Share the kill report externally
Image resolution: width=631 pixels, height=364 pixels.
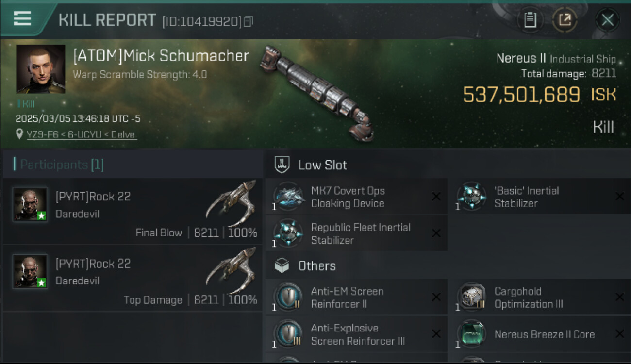tap(565, 20)
